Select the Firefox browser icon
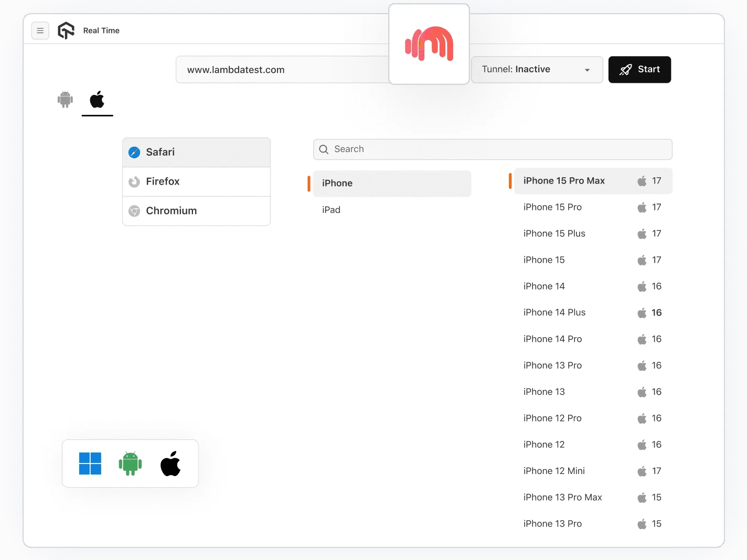This screenshot has width=747, height=560. 134,181
